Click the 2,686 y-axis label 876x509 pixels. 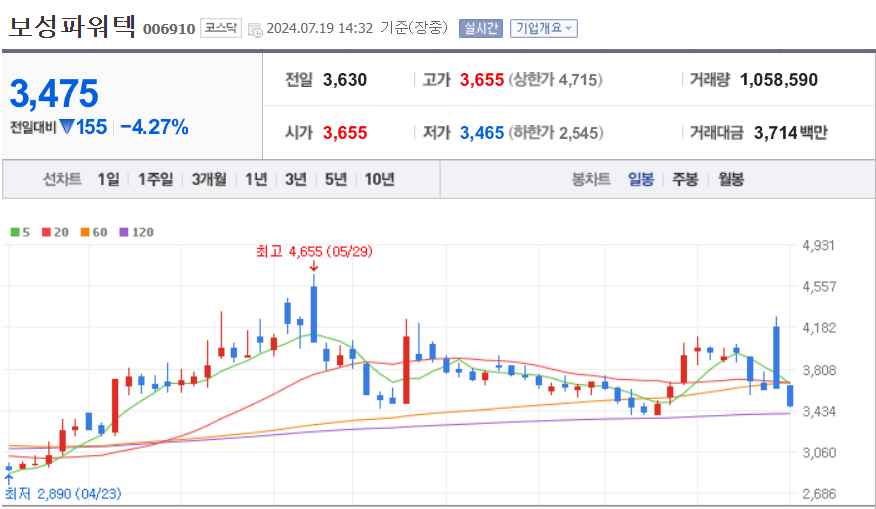click(x=819, y=494)
